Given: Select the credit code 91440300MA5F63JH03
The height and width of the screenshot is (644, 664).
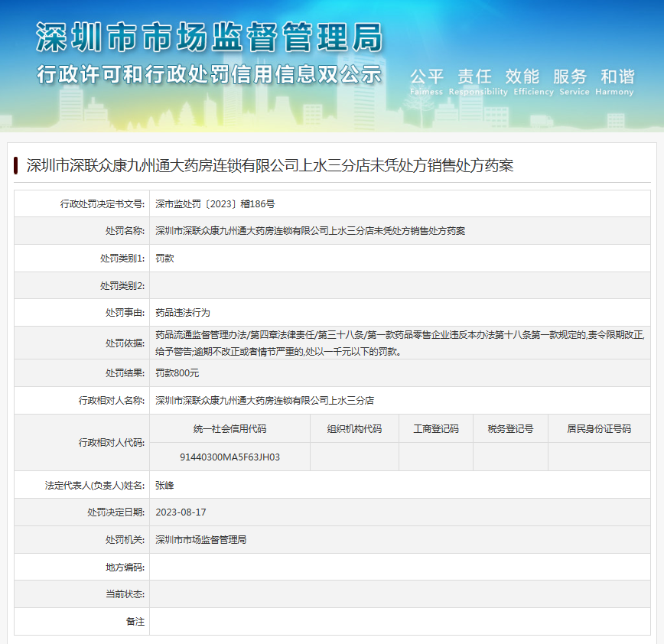Looking at the screenshot, I should pyautogui.click(x=230, y=457).
